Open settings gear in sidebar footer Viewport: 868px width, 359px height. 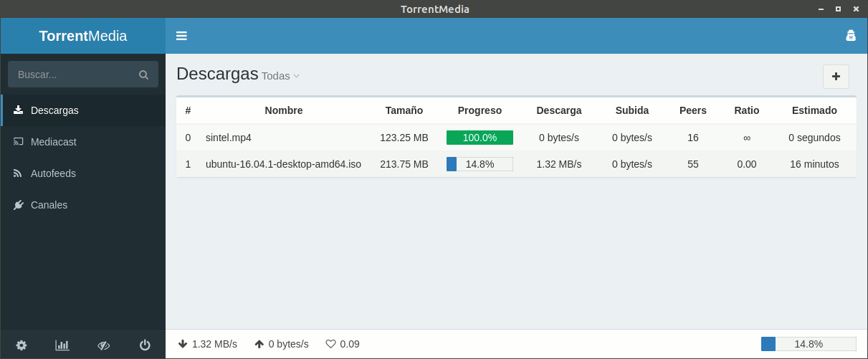tap(22, 345)
